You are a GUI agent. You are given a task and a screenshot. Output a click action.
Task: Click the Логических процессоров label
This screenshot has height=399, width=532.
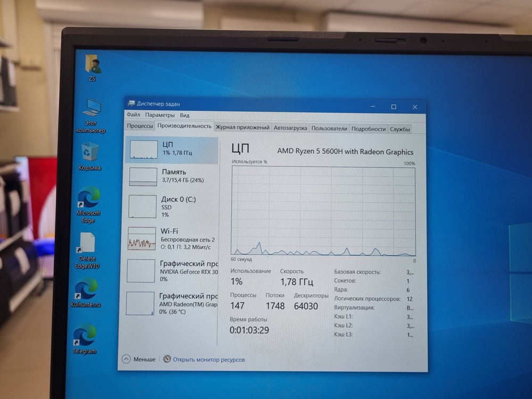(x=367, y=298)
